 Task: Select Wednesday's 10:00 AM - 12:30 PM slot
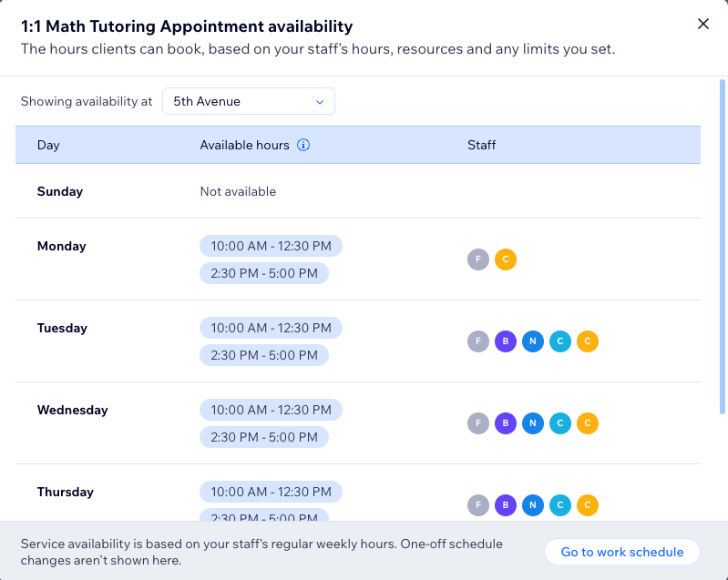tap(272, 410)
